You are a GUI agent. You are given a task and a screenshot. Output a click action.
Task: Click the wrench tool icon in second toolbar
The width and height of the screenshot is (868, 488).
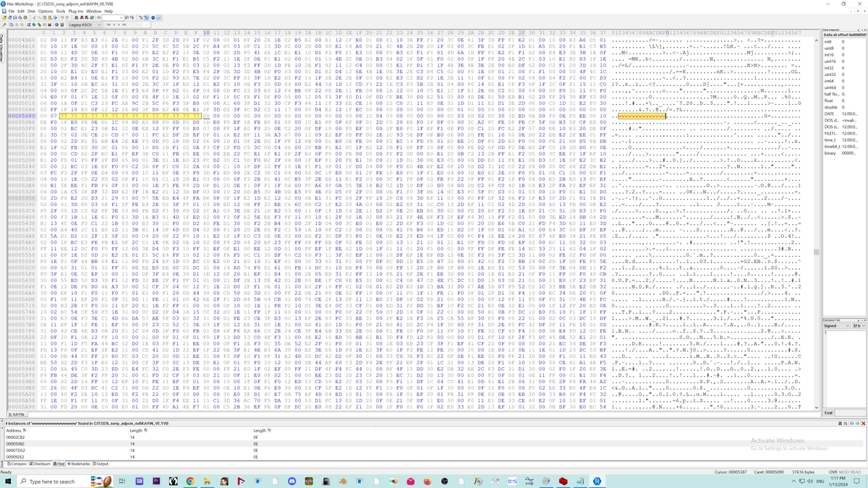pos(4,25)
